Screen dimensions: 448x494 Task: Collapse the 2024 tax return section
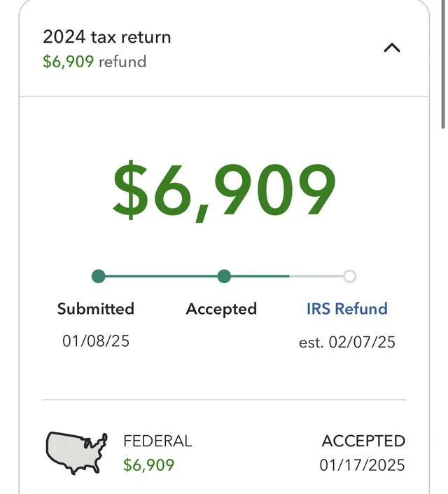[x=393, y=48]
